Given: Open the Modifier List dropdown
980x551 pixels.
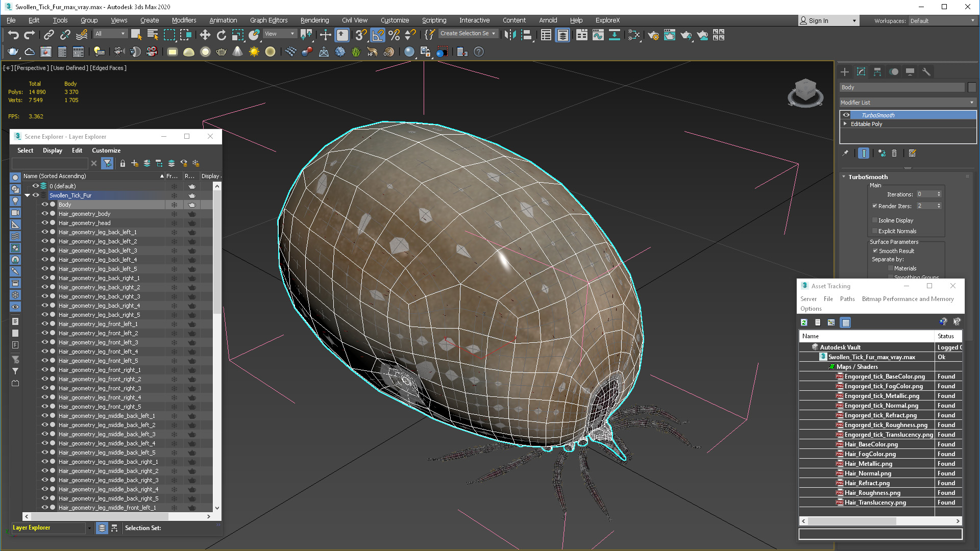Looking at the screenshot, I should pos(908,103).
